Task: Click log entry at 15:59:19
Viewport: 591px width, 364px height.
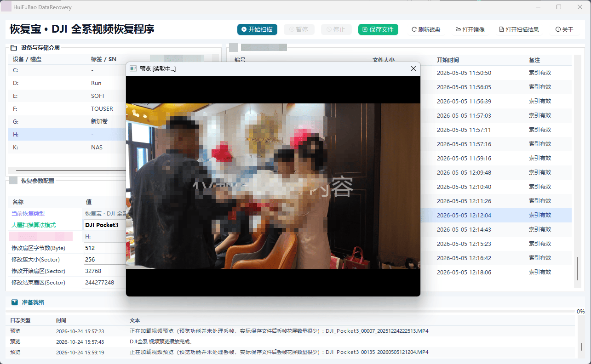Action: 291,352
